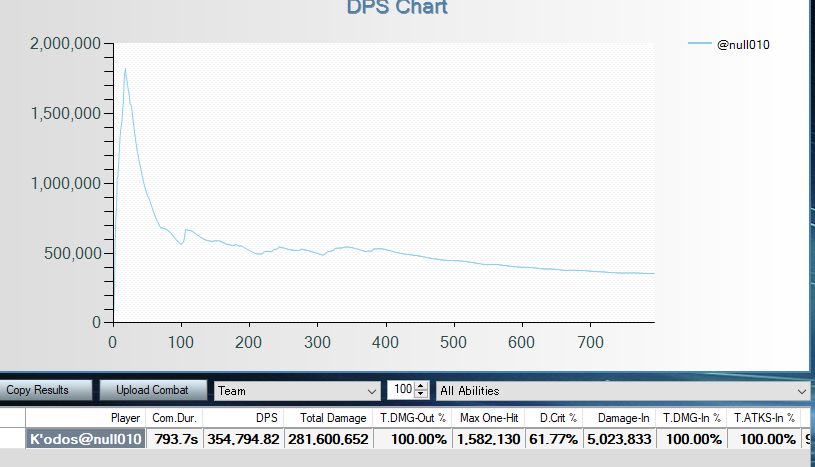Select the K'odos@null010 player row

coord(86,439)
